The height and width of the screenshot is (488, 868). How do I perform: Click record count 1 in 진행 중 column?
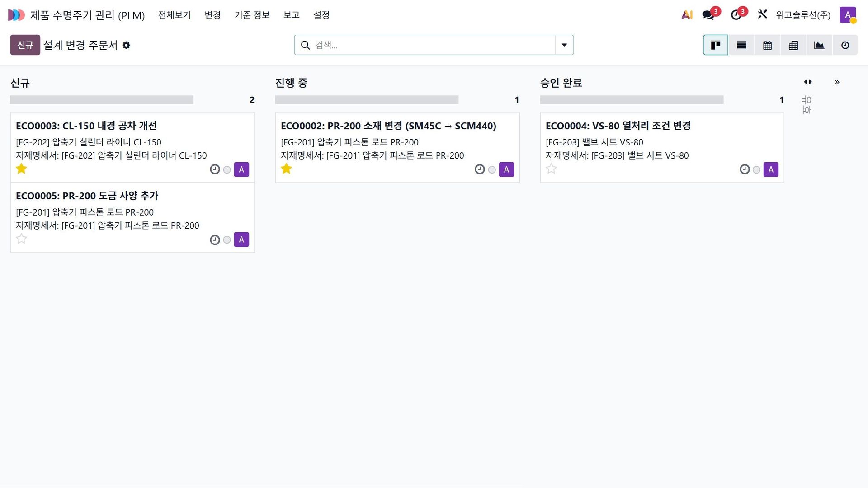517,100
